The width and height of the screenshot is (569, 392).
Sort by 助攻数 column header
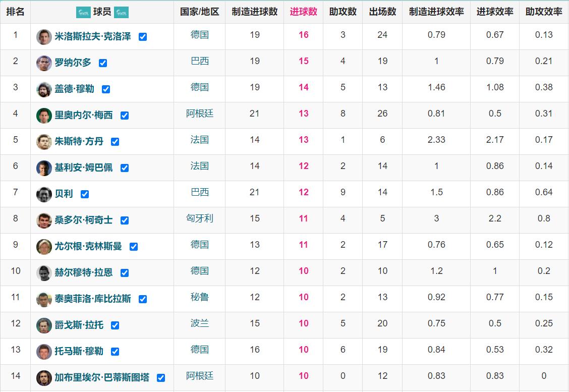pos(343,12)
